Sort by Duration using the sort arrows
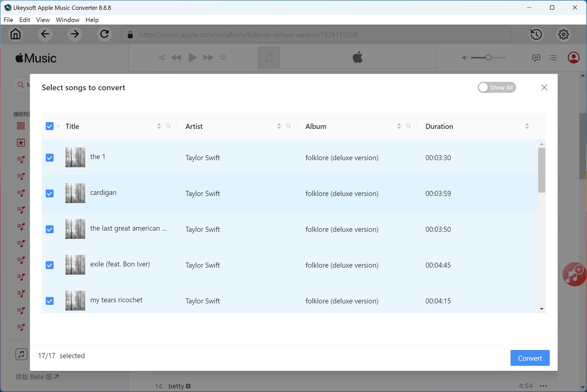This screenshot has width=587, height=392. tap(527, 126)
